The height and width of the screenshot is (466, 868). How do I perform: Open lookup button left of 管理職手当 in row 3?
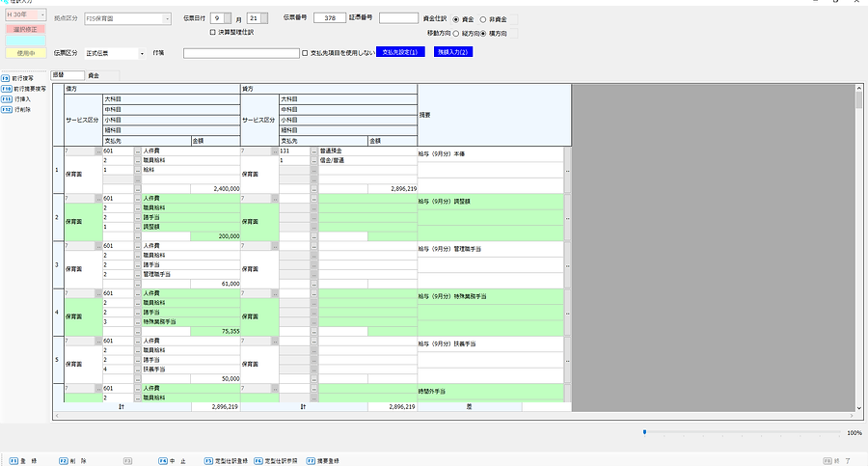click(138, 274)
